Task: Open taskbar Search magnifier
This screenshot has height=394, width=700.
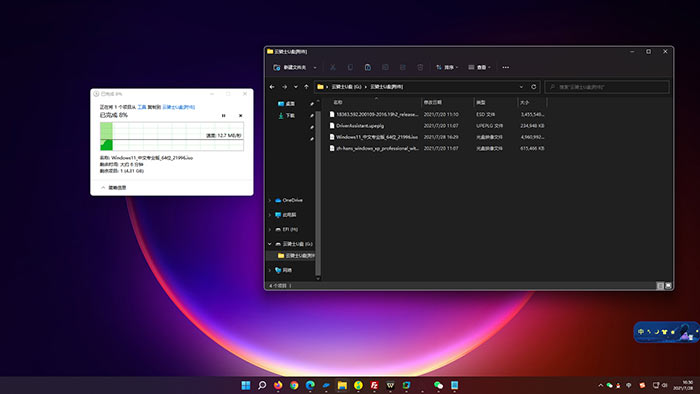Action: 262,385
